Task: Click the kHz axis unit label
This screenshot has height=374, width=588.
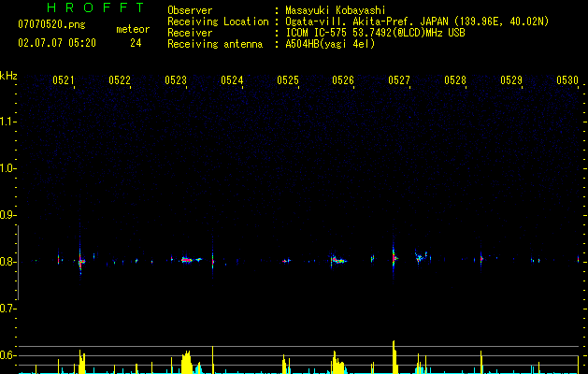Action: (8, 76)
